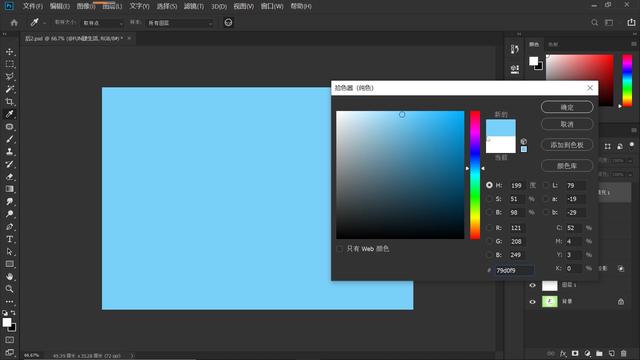Select the Rectangular Marquee tool

point(9,64)
